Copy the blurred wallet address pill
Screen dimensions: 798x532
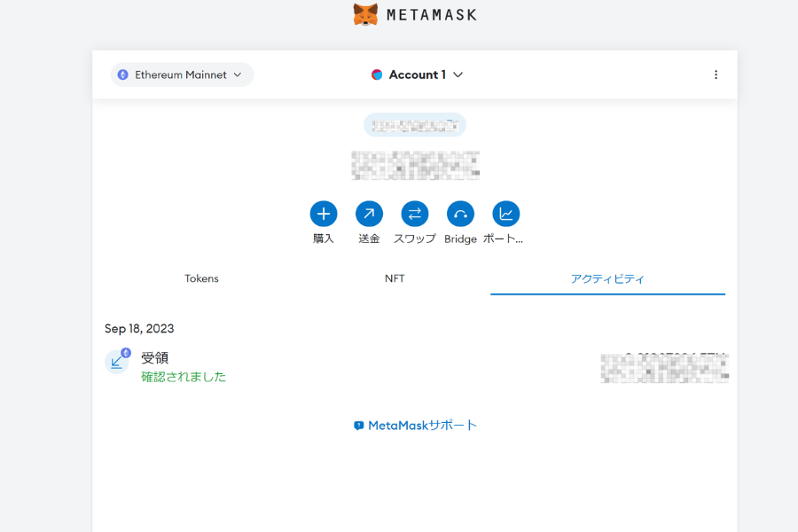tap(414, 125)
